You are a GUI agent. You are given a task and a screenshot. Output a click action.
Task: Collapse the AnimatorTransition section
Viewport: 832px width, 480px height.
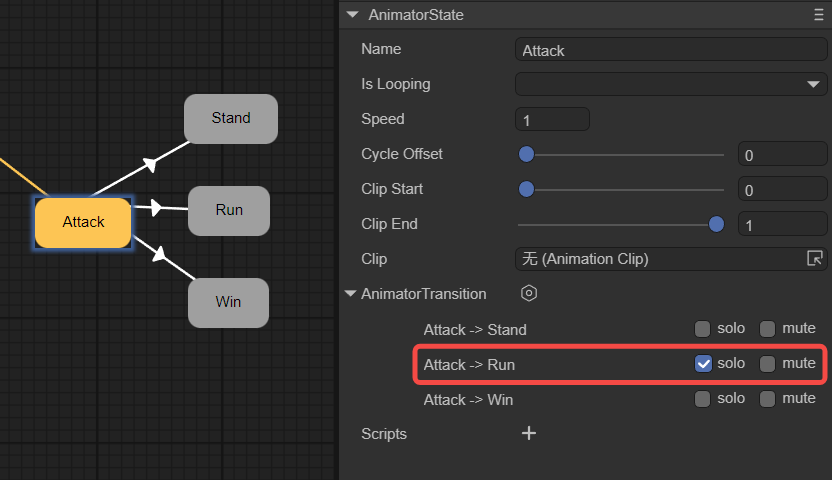pyautogui.click(x=350, y=294)
